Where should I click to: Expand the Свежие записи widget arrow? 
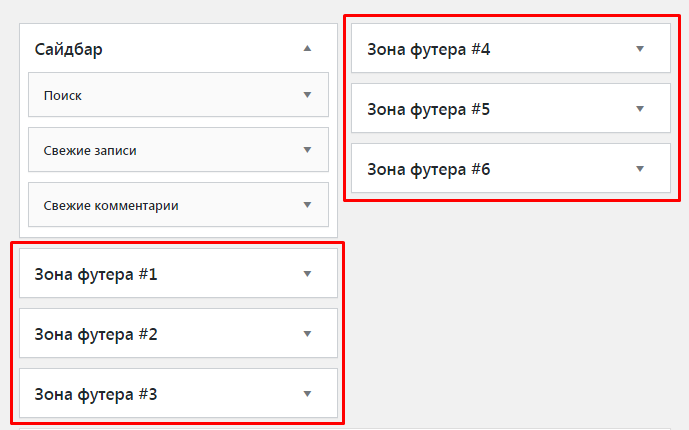click(307, 150)
